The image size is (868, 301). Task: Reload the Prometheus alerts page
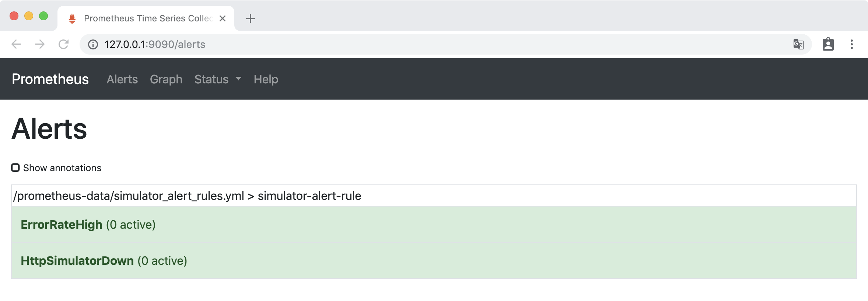pos(64,44)
